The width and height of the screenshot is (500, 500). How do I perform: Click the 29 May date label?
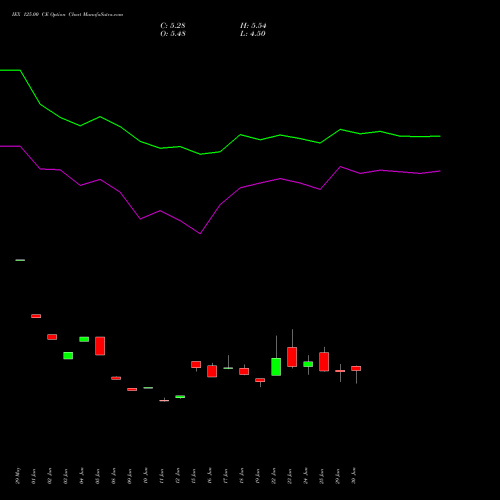18,476
